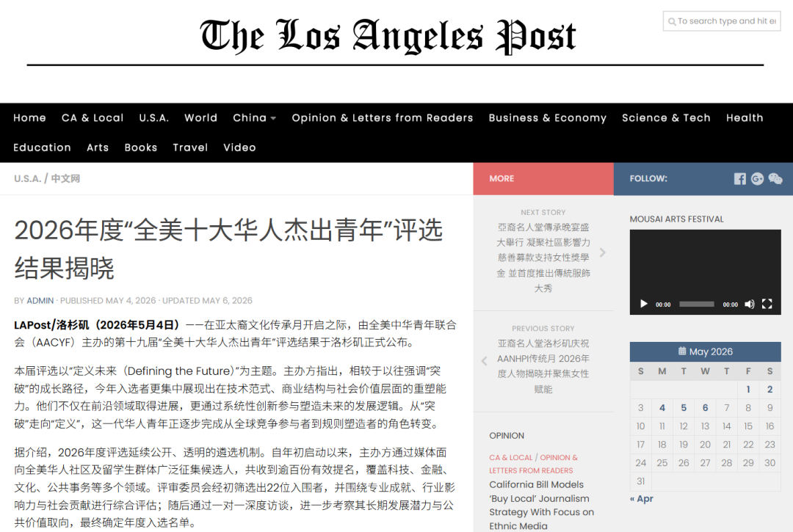Open the 中文网 breadcrumb category
This screenshot has width=793, height=532.
[65, 179]
